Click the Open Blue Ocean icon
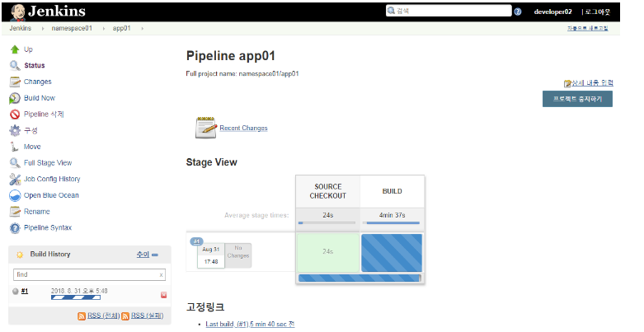 point(15,196)
